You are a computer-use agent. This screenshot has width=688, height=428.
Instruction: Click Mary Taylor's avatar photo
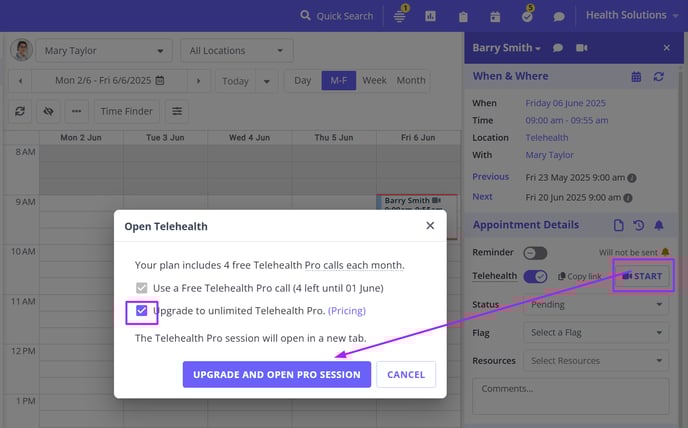[22, 50]
